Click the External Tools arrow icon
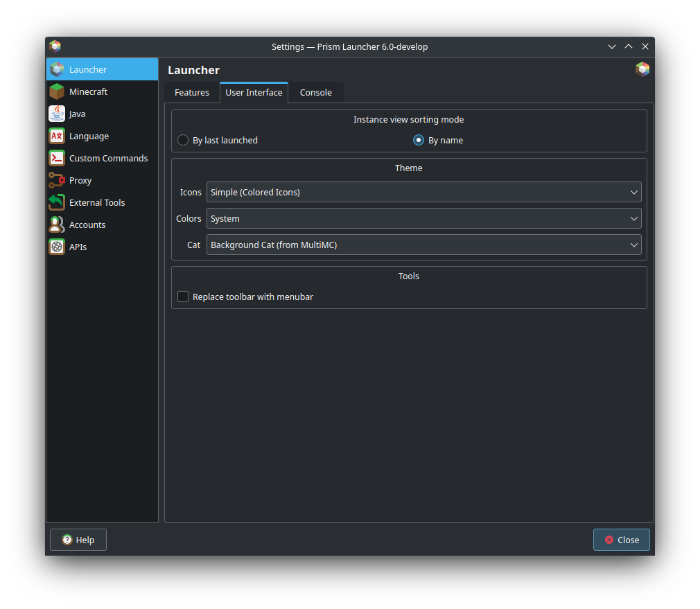 [57, 202]
